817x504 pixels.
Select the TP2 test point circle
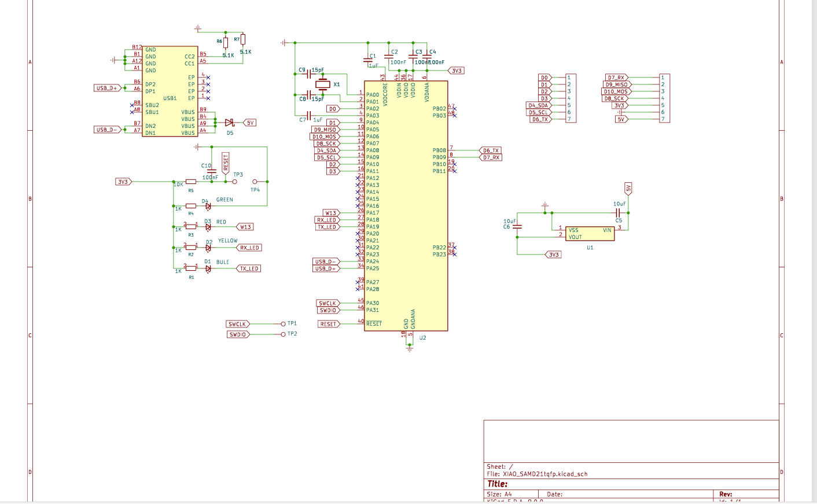(x=283, y=334)
